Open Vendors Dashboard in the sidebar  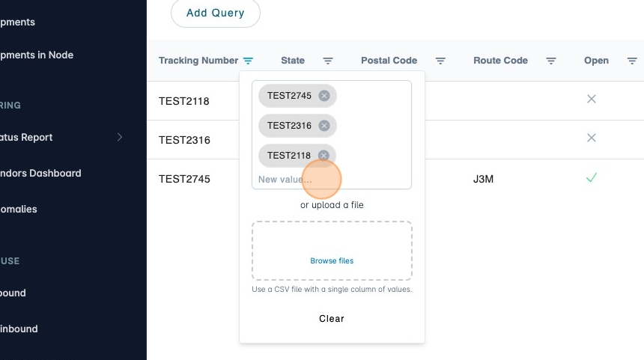[40, 173]
